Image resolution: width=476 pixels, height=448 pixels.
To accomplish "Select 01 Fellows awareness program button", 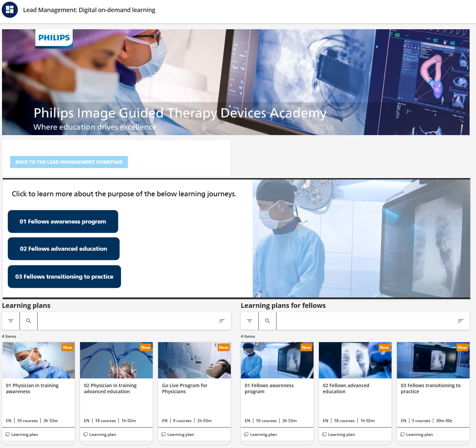I will tap(63, 221).
